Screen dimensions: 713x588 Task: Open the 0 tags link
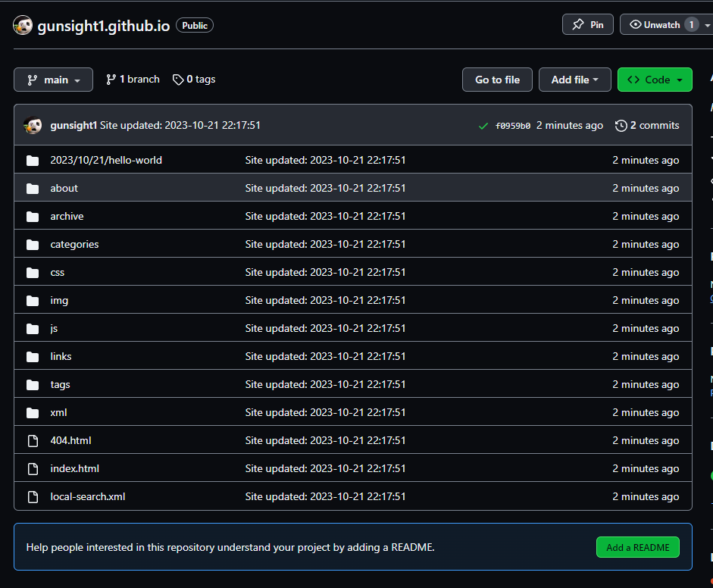point(194,79)
